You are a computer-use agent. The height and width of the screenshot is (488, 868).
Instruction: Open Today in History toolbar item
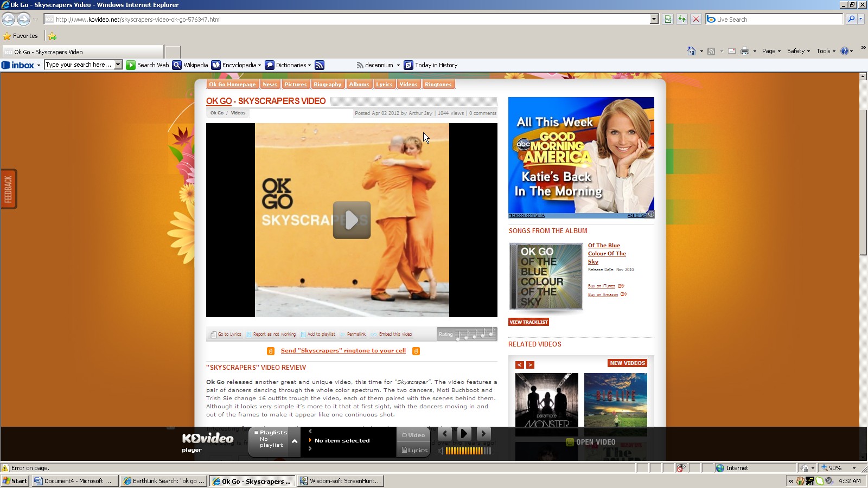coord(431,65)
